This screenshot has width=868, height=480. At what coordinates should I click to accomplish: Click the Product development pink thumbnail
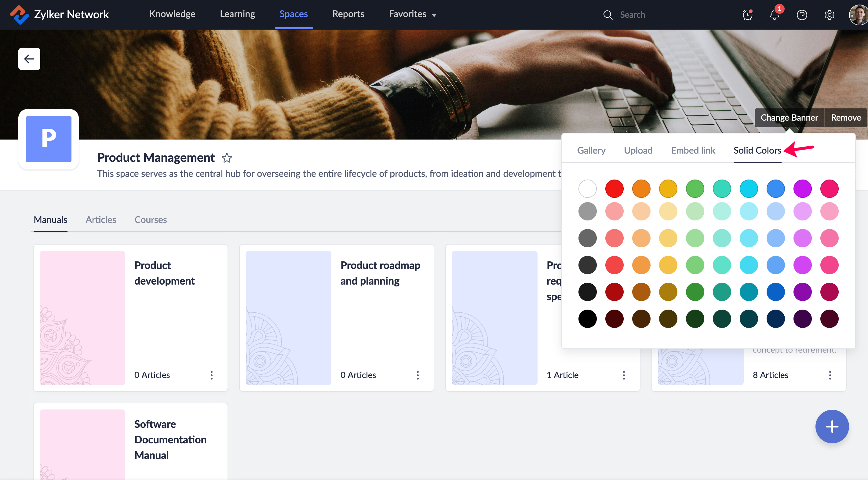point(82,318)
